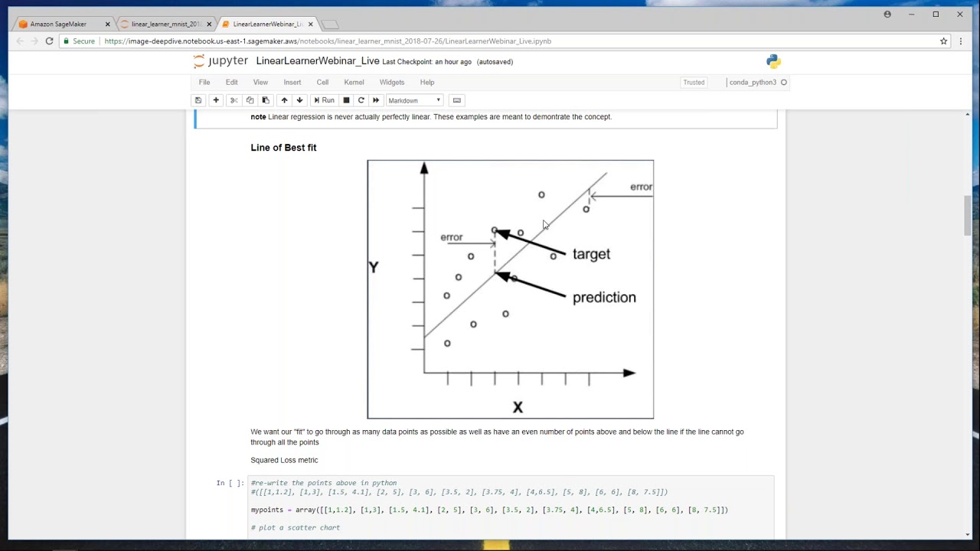The width and height of the screenshot is (980, 551).
Task: Go forward in browser history
Action: (x=34, y=41)
